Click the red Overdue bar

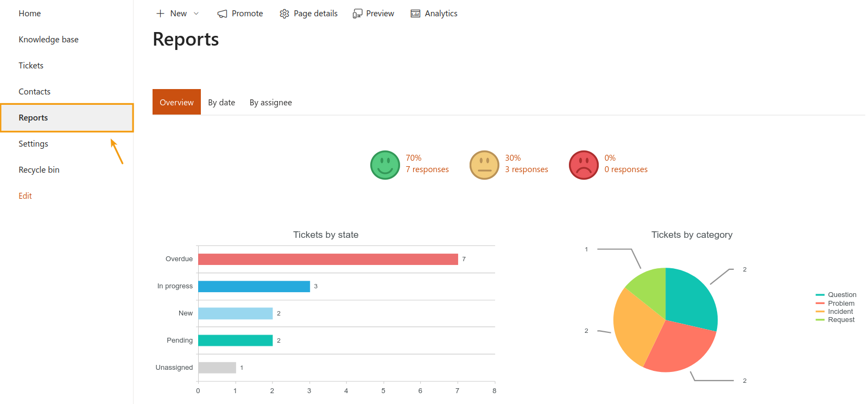tap(328, 260)
